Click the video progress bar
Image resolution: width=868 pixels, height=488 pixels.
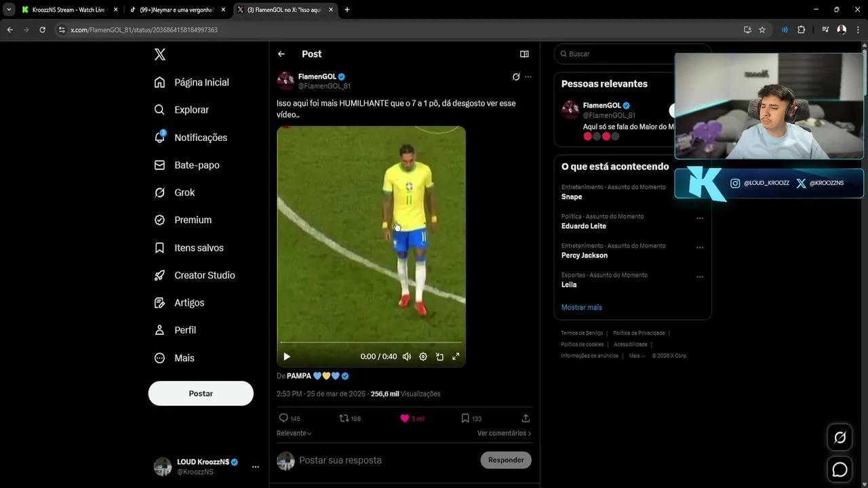coord(371,342)
